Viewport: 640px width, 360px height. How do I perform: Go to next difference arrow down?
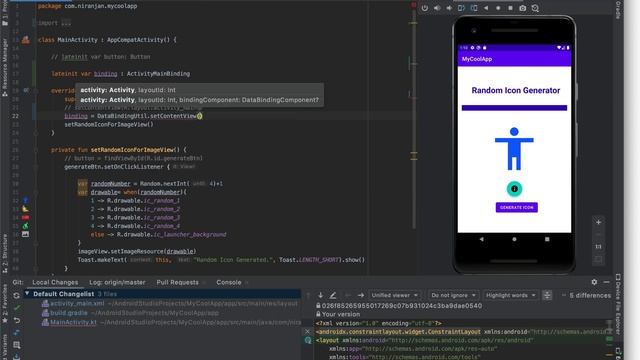[x=320, y=295]
